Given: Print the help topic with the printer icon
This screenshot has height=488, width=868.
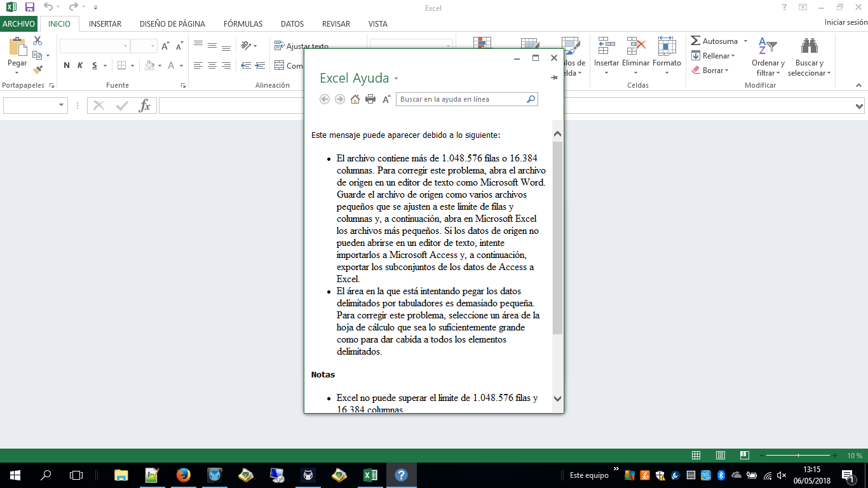Looking at the screenshot, I should click(370, 99).
